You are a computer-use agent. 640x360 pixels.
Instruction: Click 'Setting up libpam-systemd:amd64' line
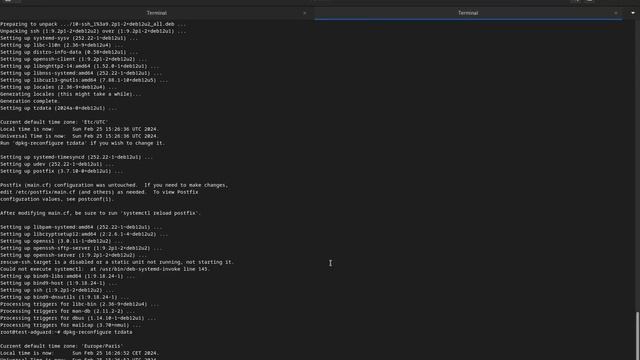point(81,227)
